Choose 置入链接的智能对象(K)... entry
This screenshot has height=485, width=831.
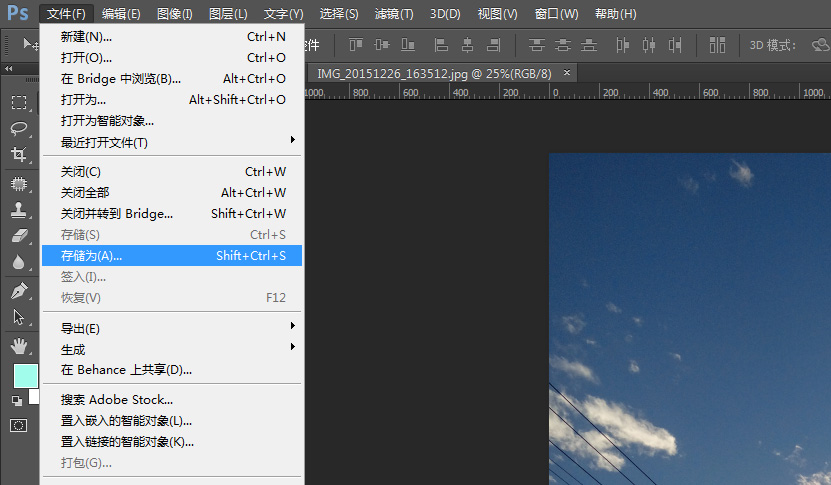[x=172, y=442]
